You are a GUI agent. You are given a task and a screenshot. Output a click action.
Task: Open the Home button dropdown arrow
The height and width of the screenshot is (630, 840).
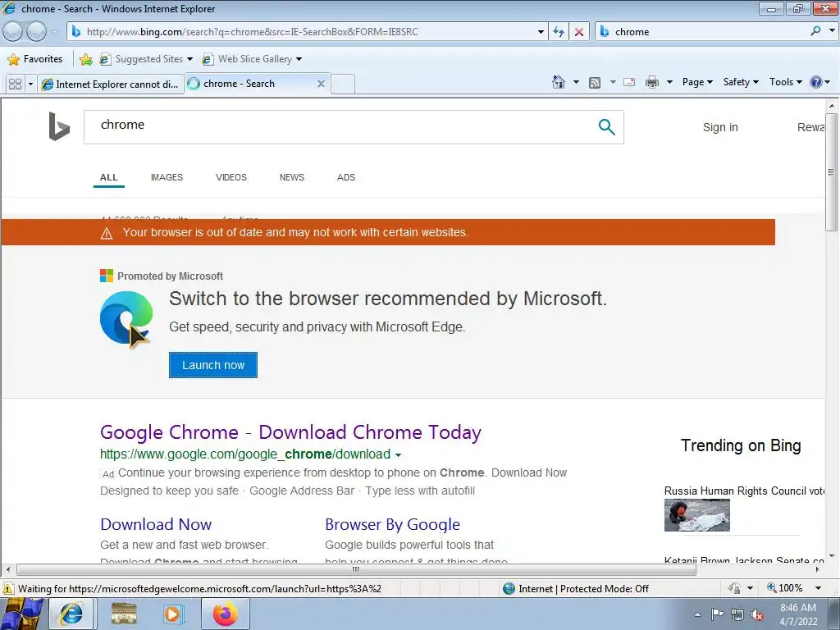(x=576, y=82)
